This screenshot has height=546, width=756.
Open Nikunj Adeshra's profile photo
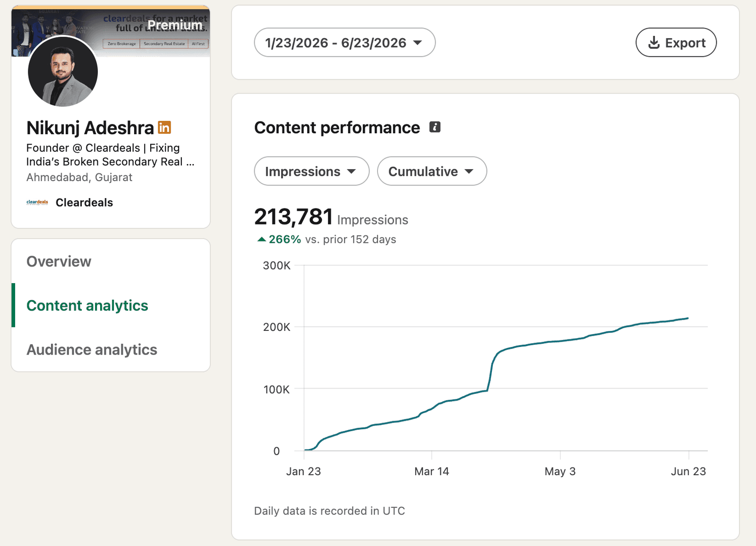[63, 71]
